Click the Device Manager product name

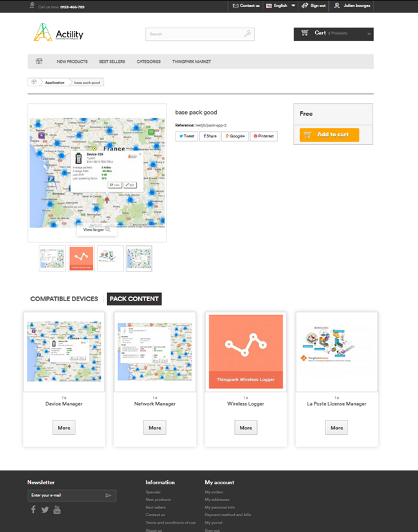tap(64, 403)
